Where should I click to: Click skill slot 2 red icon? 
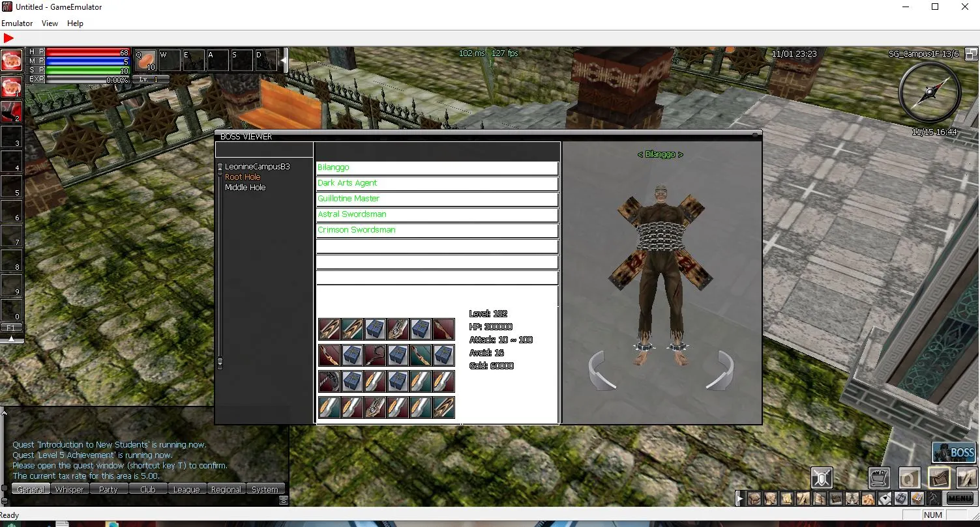(x=11, y=111)
